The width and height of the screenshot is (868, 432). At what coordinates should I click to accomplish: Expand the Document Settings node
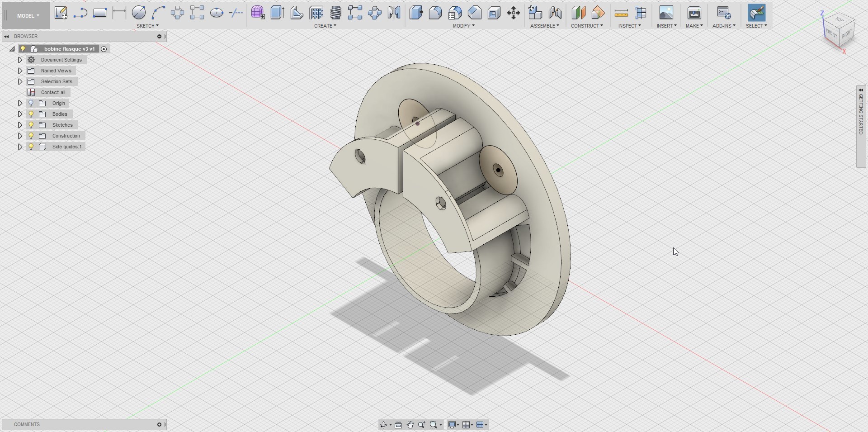point(20,60)
